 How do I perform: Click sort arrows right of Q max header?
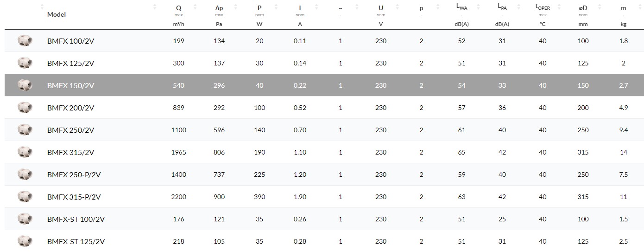(x=195, y=7)
